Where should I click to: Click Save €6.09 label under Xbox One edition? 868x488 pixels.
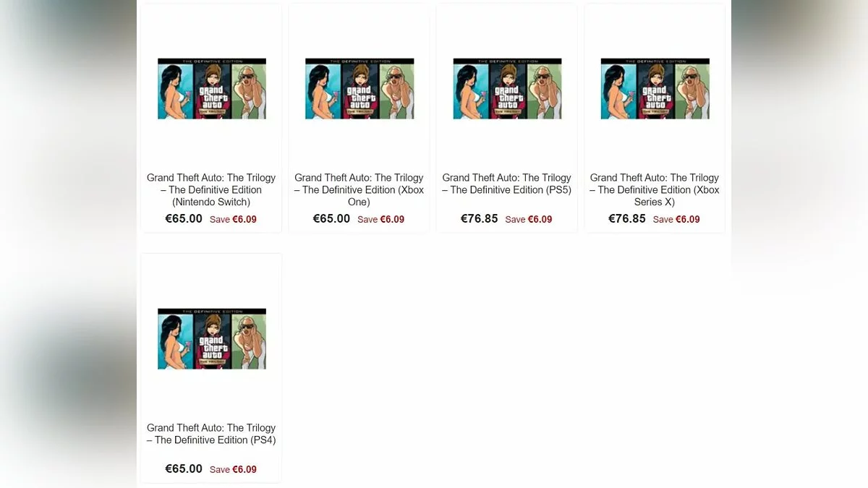[x=380, y=219]
